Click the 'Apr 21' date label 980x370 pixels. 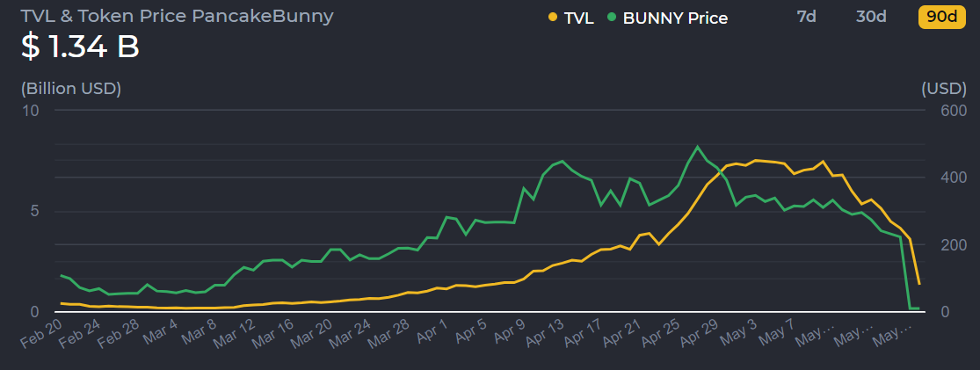click(x=623, y=332)
